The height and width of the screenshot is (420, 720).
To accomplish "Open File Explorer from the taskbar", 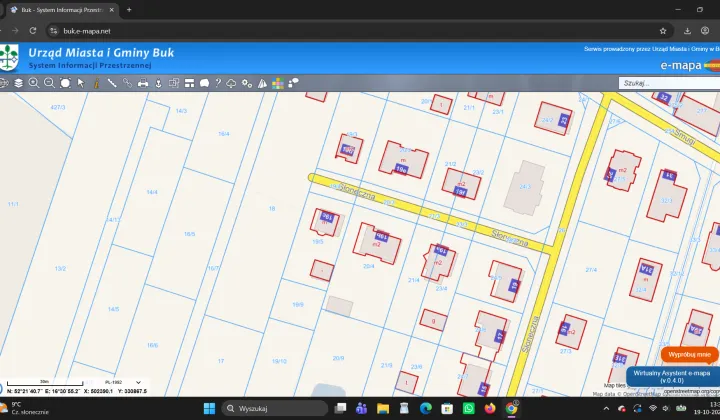I will (382, 409).
